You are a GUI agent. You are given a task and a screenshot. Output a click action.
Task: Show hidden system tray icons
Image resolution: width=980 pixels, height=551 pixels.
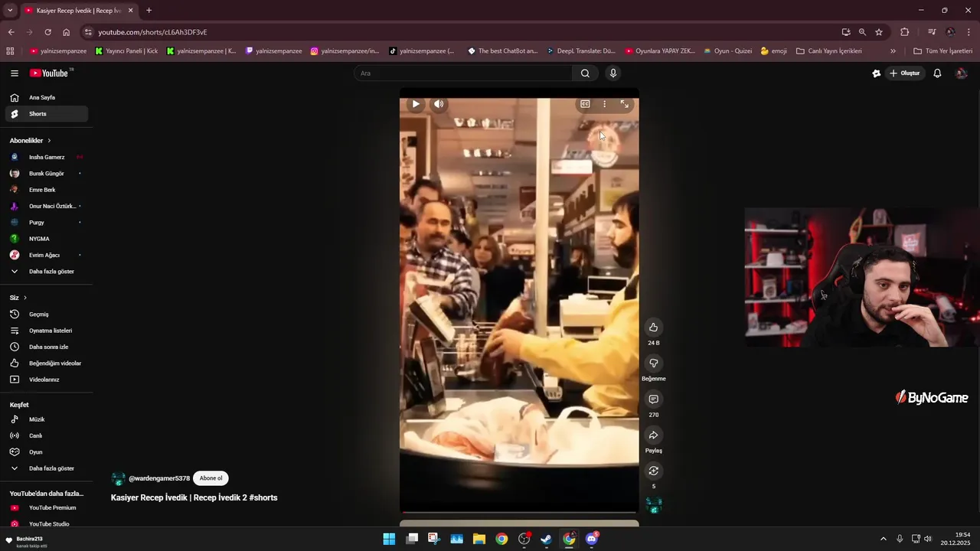[x=883, y=539]
